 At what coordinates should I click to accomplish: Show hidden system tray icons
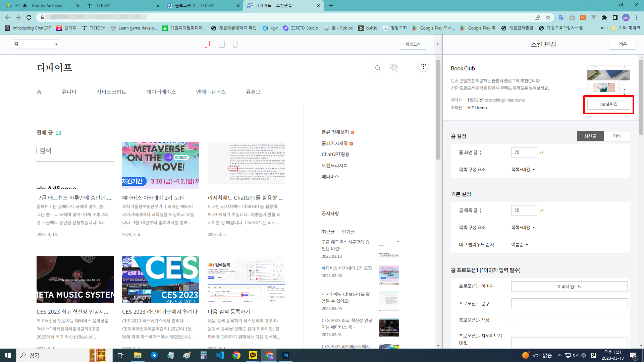tap(559, 355)
